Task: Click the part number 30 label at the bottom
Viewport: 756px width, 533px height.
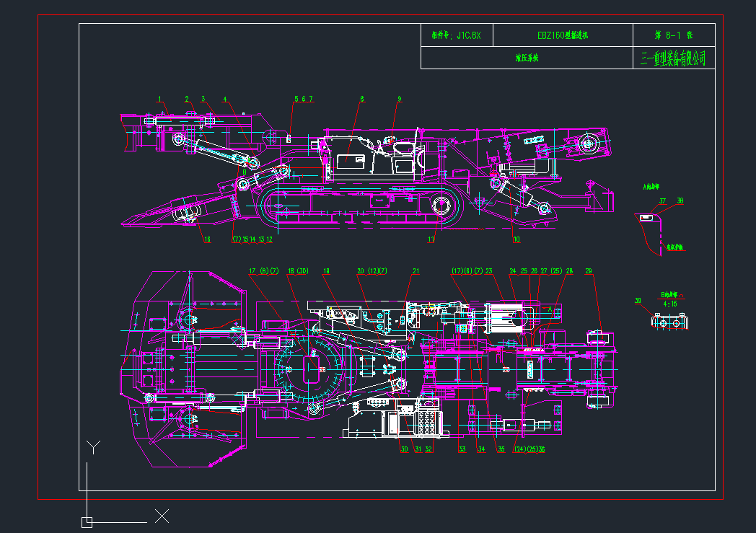Action: click(x=405, y=449)
